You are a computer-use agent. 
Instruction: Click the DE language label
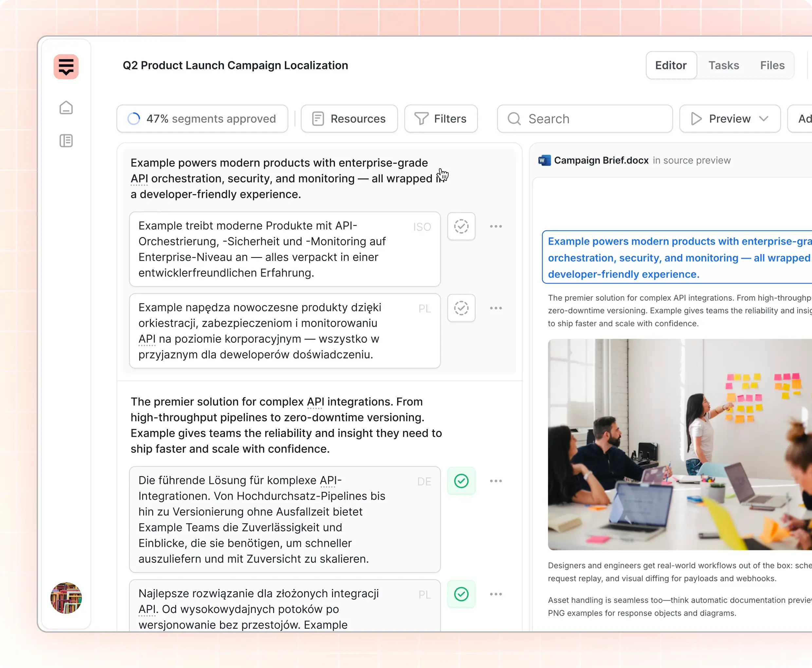[x=424, y=482]
